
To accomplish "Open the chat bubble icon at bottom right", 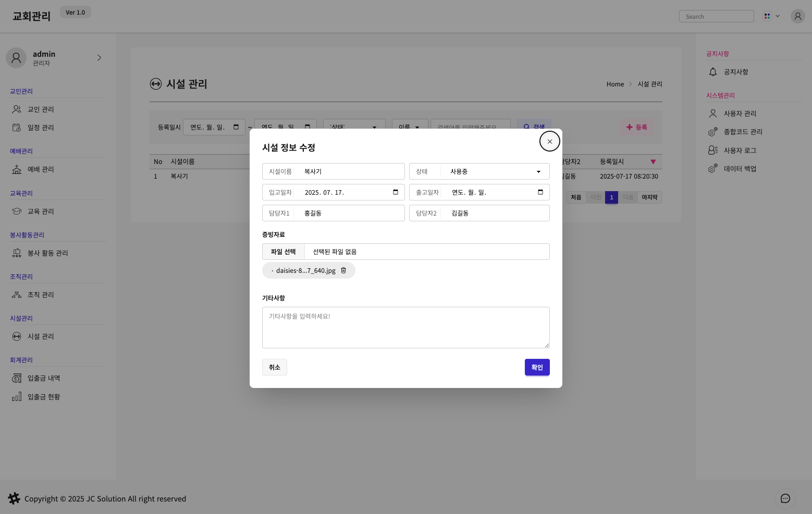I will coord(785,498).
